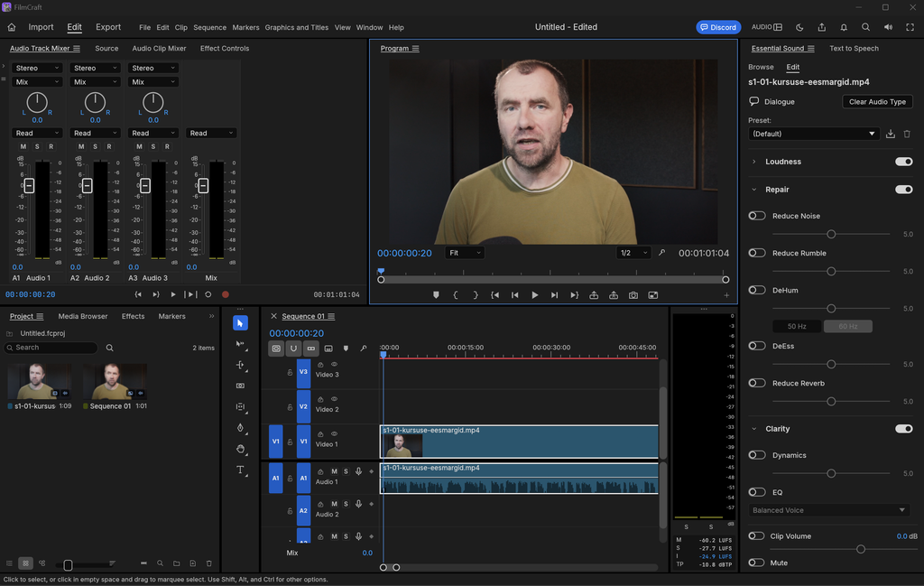Open the Preset (Default) dropdown
This screenshot has width=924, height=586.
coord(814,134)
